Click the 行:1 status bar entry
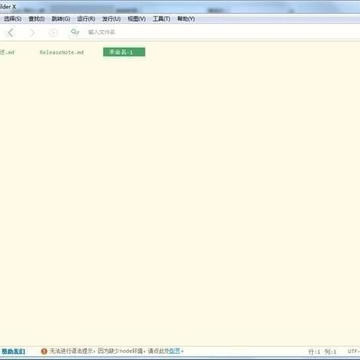This screenshot has width=360, height=360. (314, 352)
